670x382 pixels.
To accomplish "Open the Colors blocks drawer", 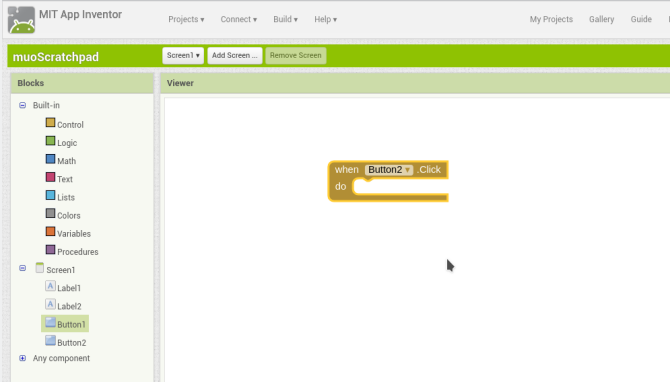I will (x=63, y=215).
